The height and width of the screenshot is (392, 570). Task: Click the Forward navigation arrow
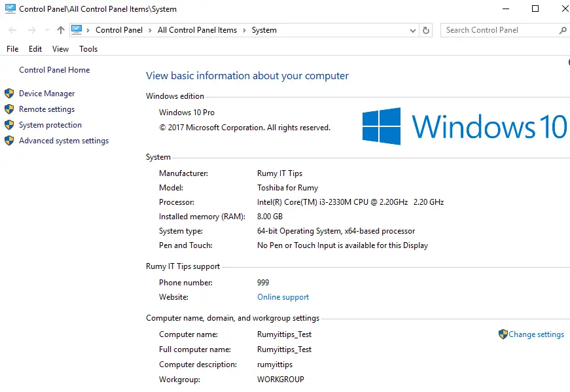click(32, 30)
